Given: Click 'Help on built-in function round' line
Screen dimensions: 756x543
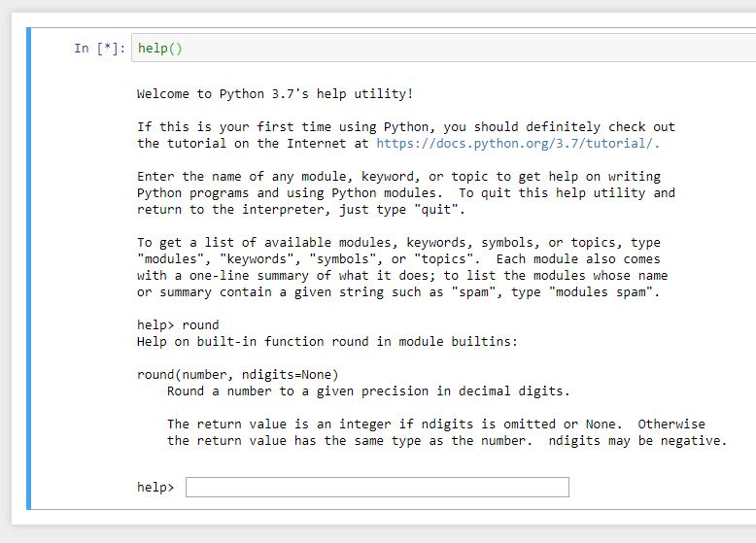Looking at the screenshot, I should 326,341.
